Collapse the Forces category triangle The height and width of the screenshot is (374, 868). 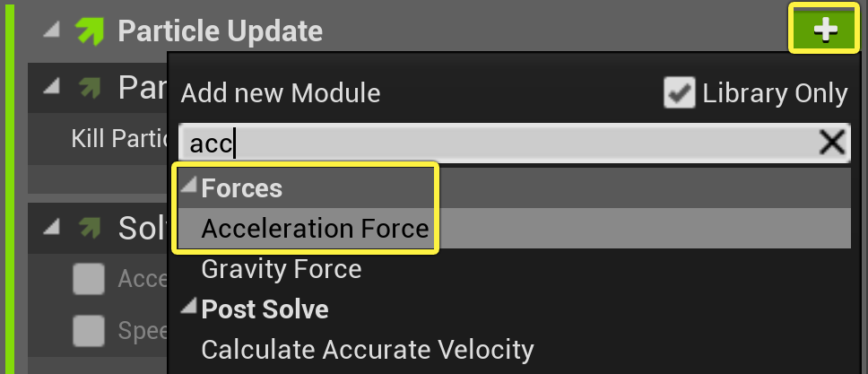click(x=189, y=187)
